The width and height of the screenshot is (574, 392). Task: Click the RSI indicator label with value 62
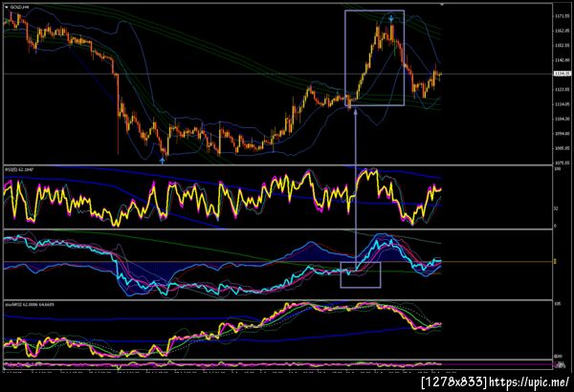[17, 169]
